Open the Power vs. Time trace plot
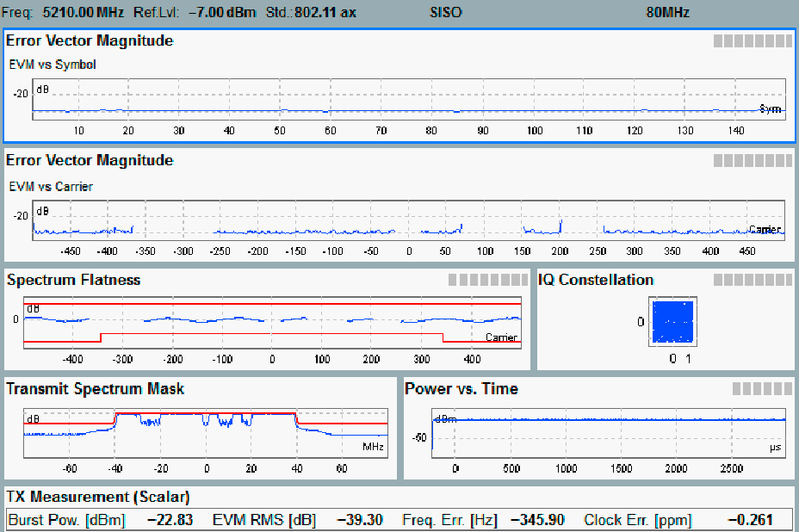This screenshot has width=799, height=532. click(608, 433)
